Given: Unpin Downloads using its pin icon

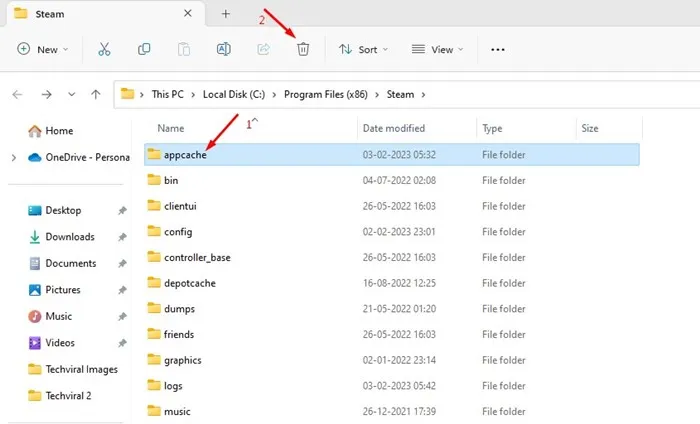Looking at the screenshot, I should point(122,237).
